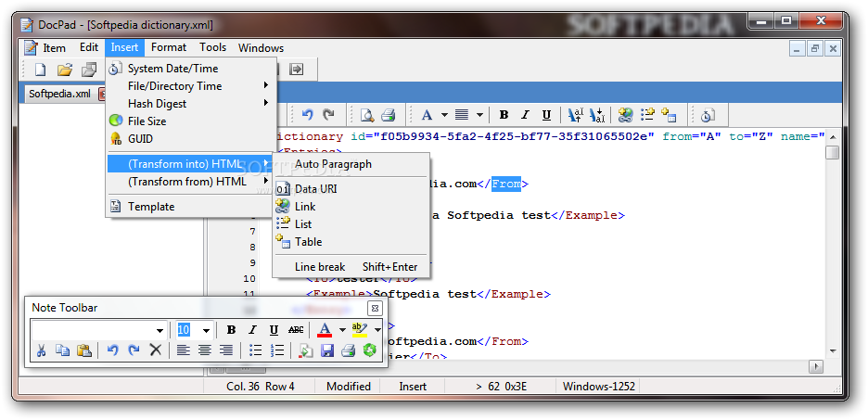The width and height of the screenshot is (868, 420).
Task: Select GUID in the Insert menu
Action: click(191, 139)
